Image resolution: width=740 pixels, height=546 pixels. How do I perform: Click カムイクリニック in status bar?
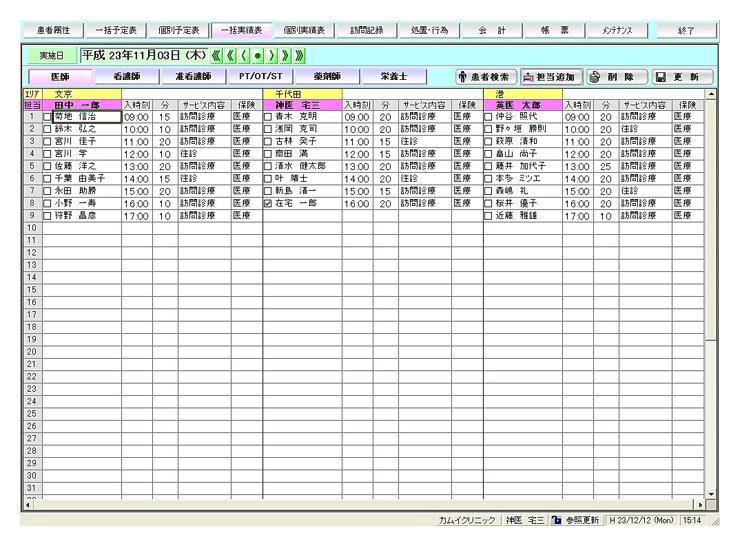coord(467,520)
